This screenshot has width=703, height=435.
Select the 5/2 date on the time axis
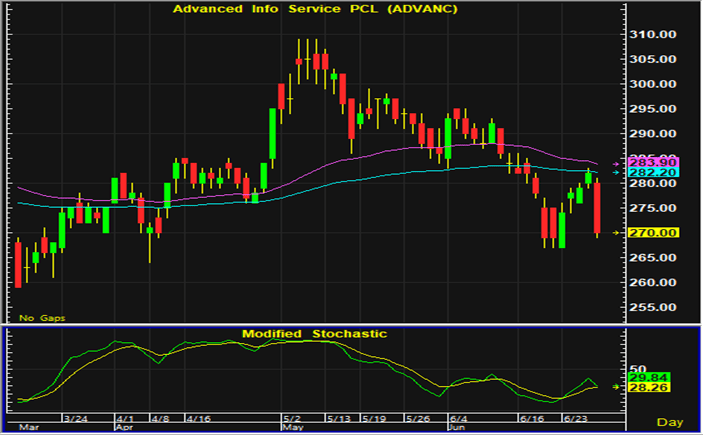click(x=292, y=416)
